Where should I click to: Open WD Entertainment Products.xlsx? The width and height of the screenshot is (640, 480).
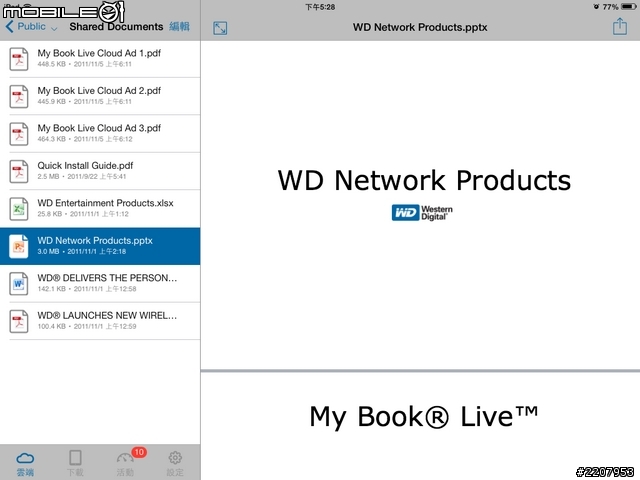(100, 209)
